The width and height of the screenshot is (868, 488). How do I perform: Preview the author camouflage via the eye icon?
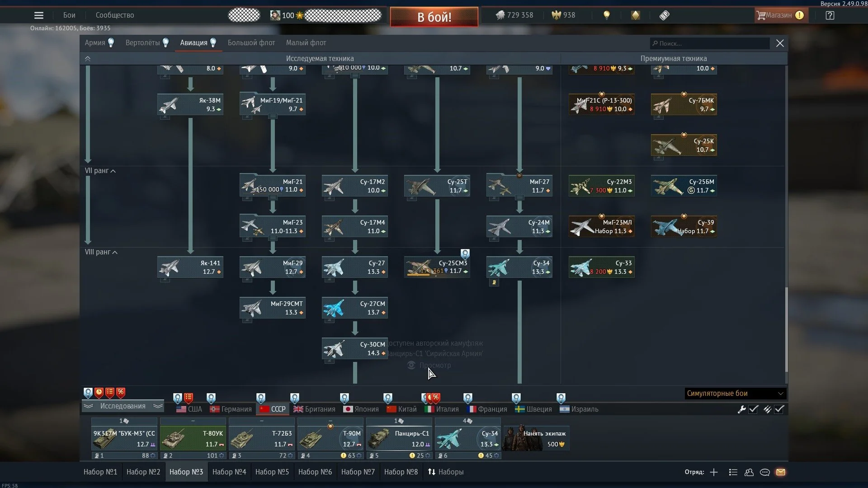[411, 365]
